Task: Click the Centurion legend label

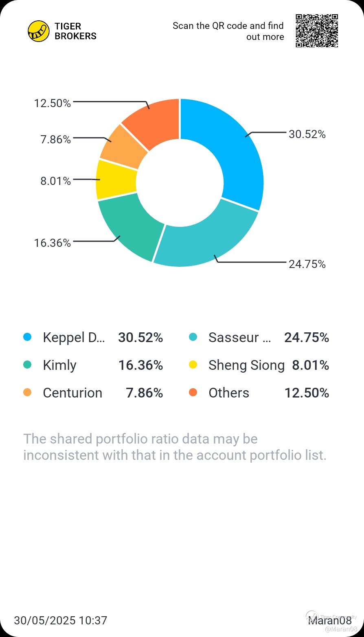Action: tap(72, 393)
